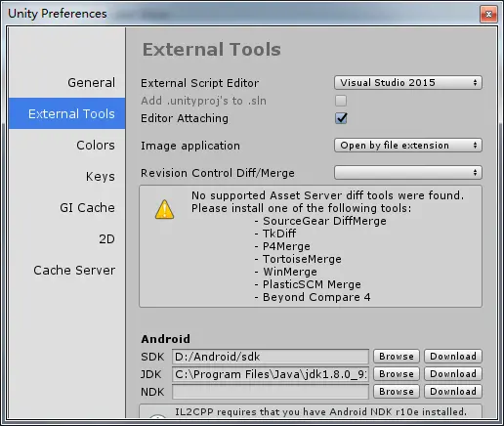
Task: Click the WinMerge tool entry
Action: pos(289,272)
